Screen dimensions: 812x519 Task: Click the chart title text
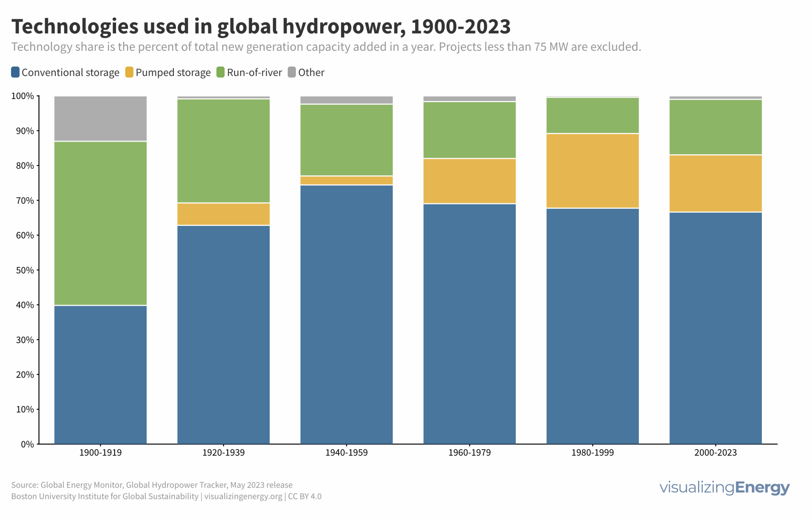tap(261, 26)
